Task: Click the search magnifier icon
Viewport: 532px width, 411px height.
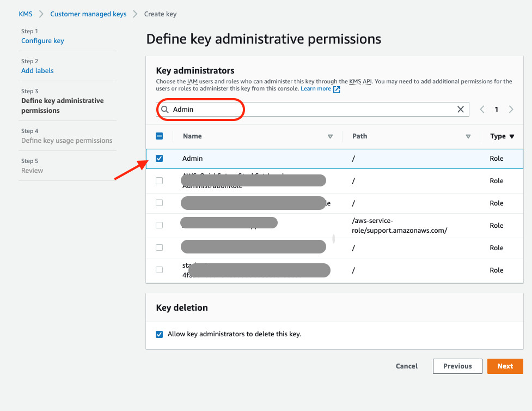Action: tap(165, 109)
